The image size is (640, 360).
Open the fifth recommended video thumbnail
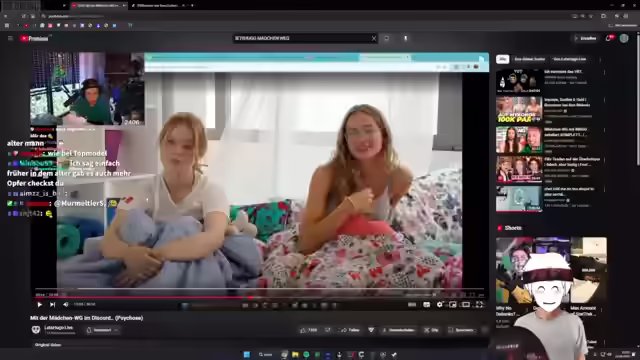pos(519,198)
